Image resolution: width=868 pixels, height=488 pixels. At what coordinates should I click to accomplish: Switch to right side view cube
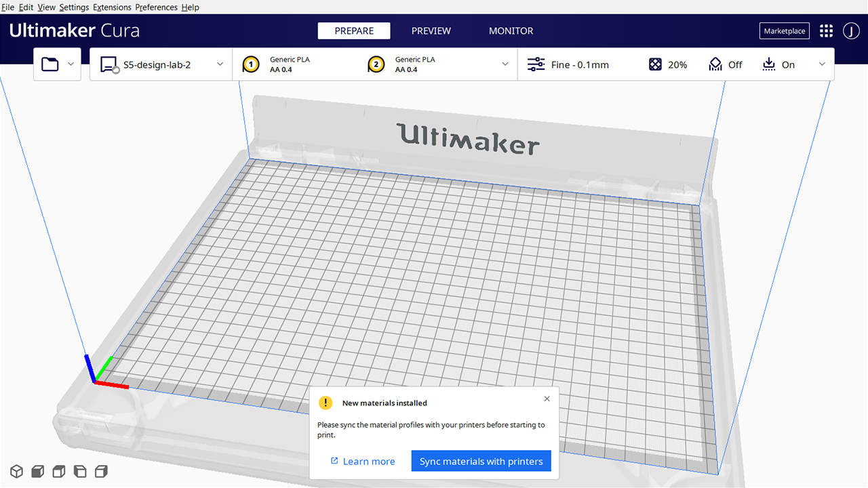101,471
